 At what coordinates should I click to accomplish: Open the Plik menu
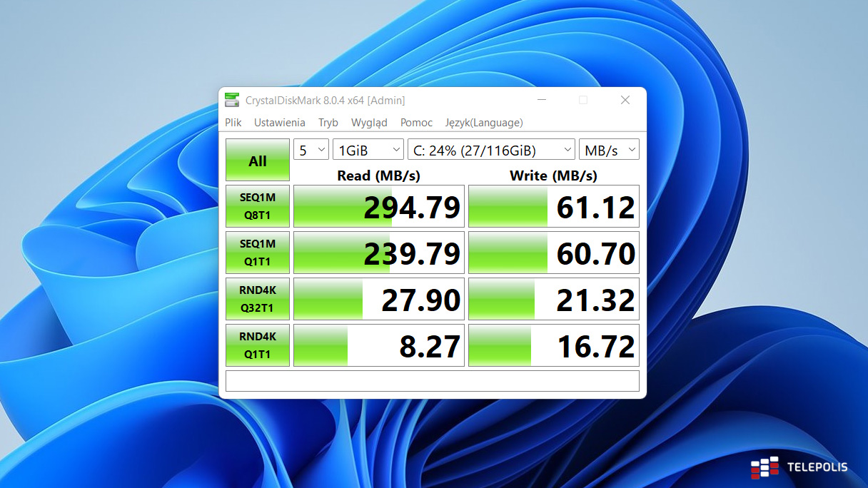(x=233, y=123)
